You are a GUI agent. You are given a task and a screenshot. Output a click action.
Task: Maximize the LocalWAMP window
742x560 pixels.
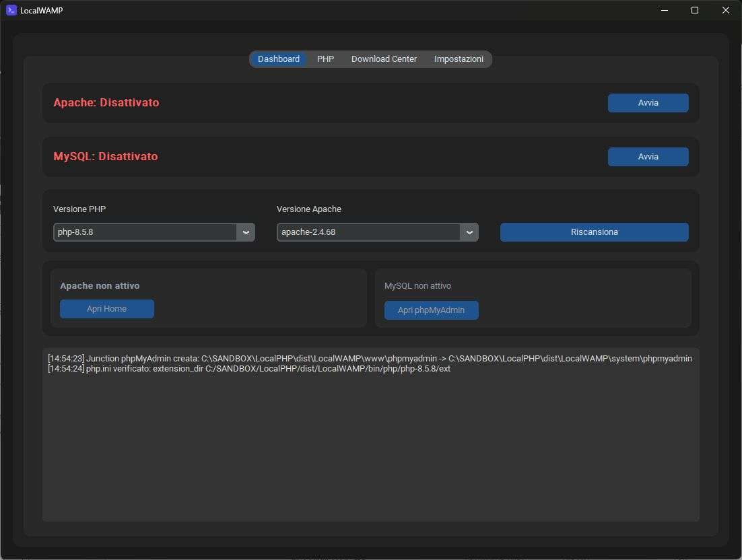[x=695, y=10]
